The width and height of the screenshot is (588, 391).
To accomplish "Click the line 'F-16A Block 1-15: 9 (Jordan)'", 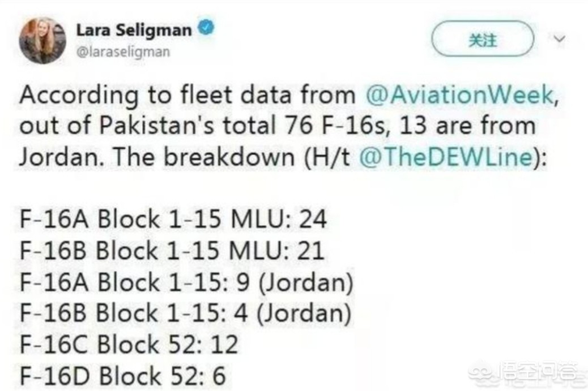I will (186, 282).
